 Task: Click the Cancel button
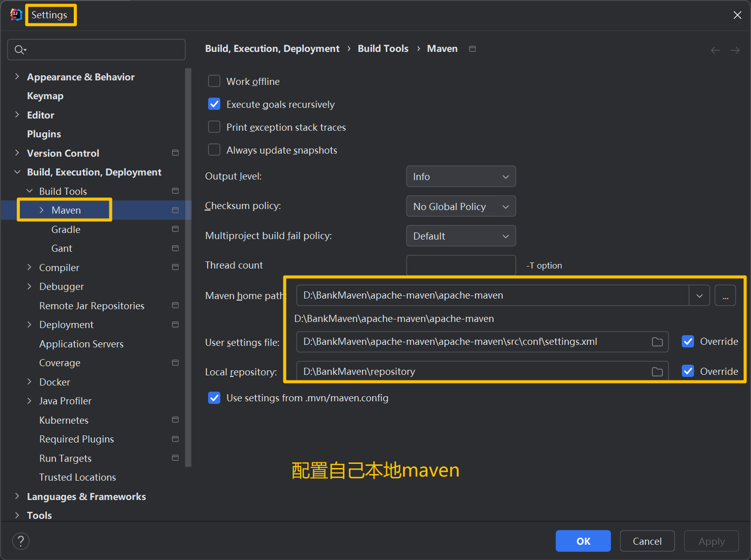pos(647,541)
